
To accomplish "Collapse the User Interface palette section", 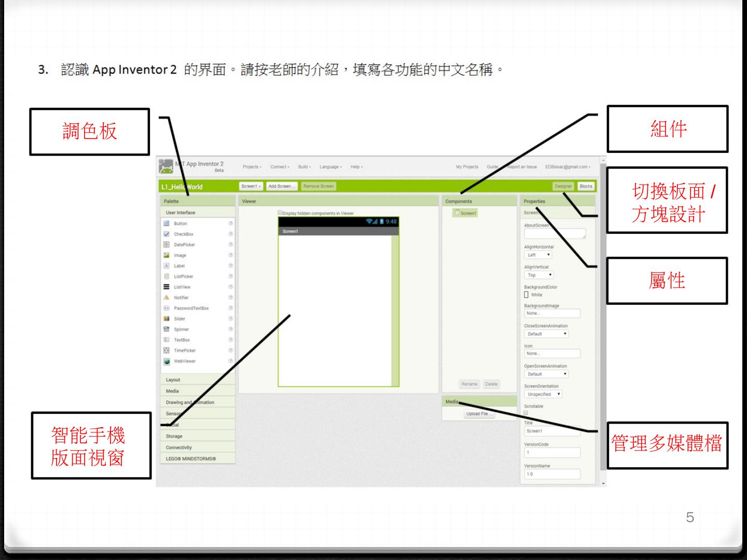I will click(198, 213).
